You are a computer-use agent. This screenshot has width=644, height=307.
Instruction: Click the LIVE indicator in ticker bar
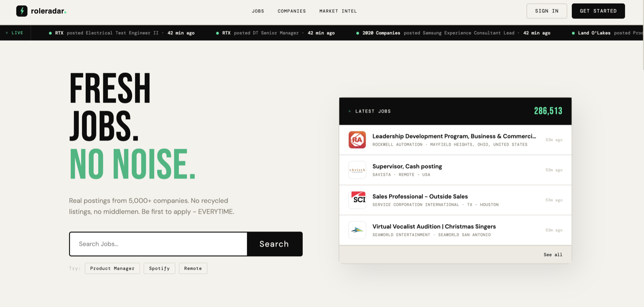(x=15, y=33)
